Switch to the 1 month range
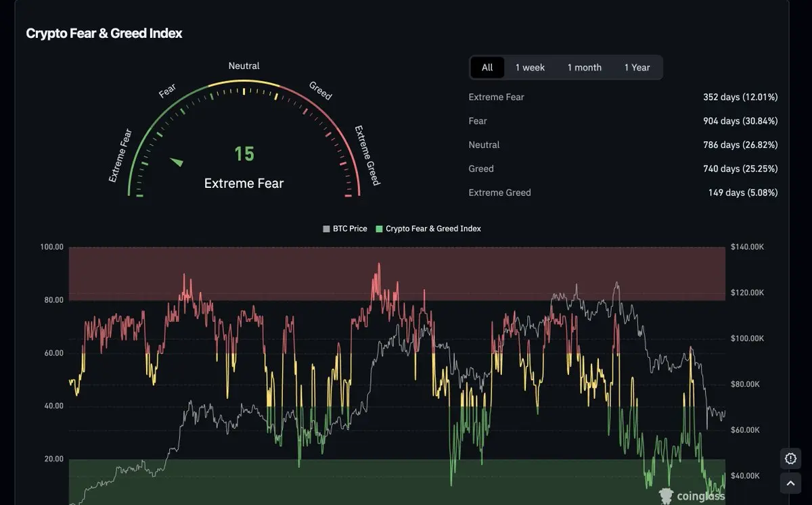 click(584, 68)
